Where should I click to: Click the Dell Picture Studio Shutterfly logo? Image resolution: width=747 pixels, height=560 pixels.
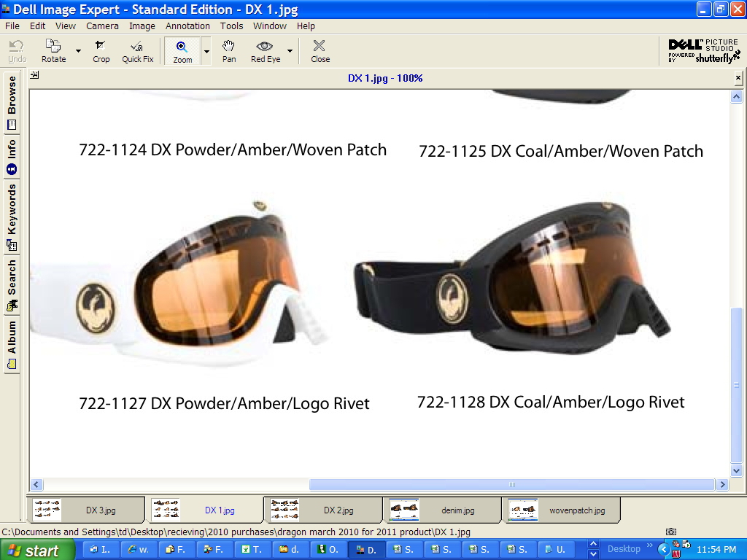(704, 51)
